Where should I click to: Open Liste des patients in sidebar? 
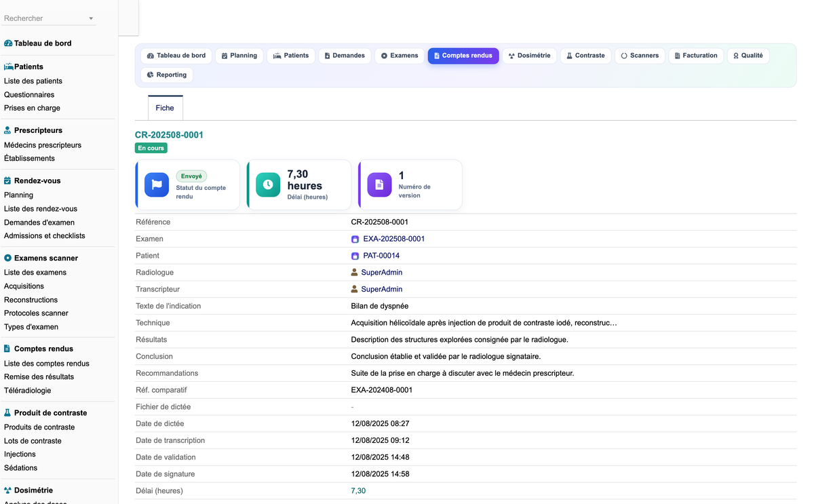33,81
